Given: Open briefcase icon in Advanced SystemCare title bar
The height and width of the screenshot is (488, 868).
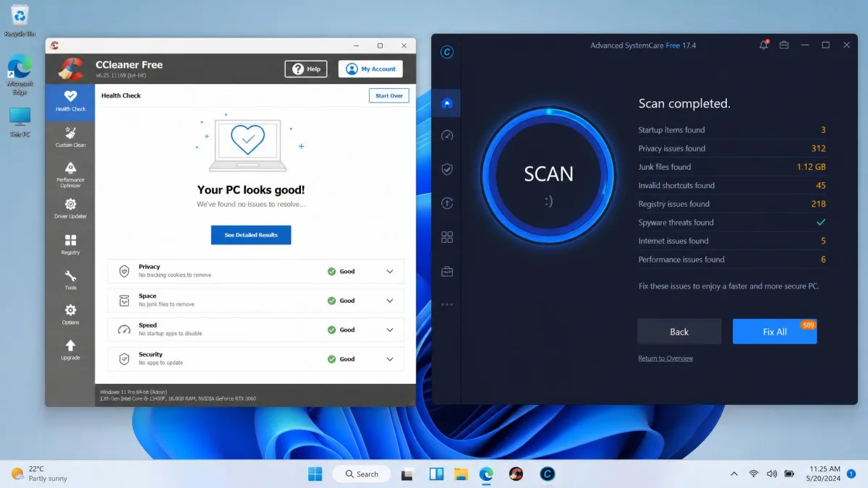Looking at the screenshot, I should 784,45.
